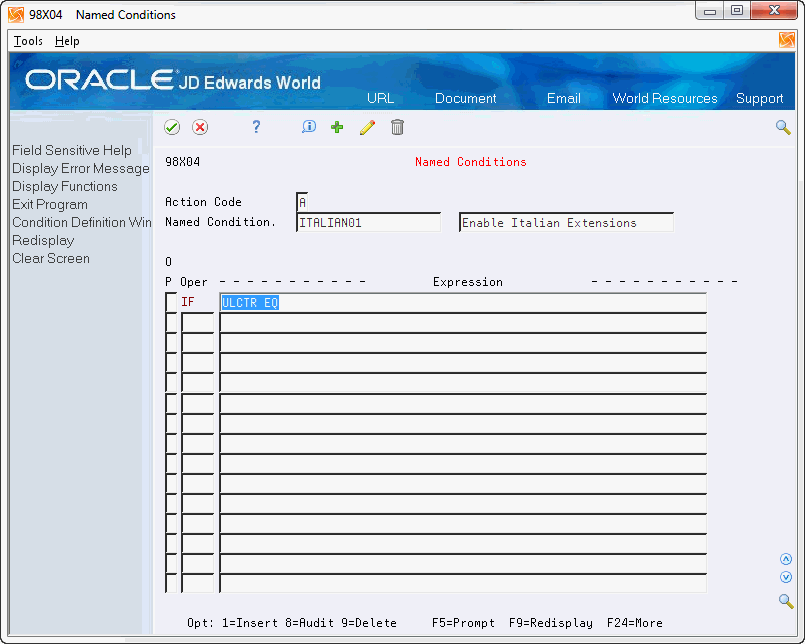Open World Resources link
Screen dimensions: 805x644
coord(665,98)
